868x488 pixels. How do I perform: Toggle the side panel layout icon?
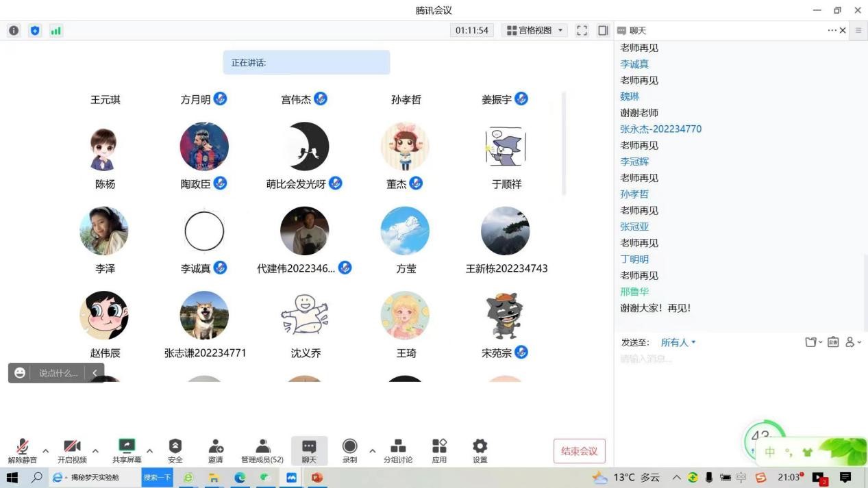coord(603,31)
